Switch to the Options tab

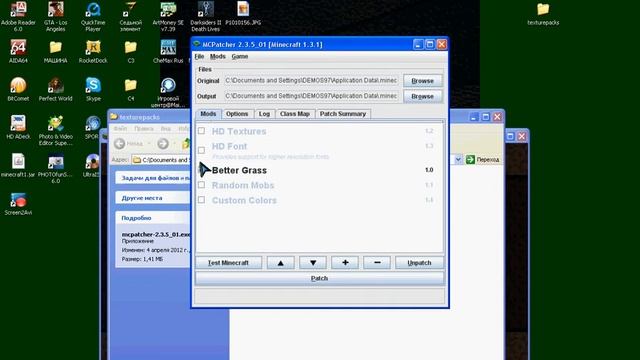[237, 114]
